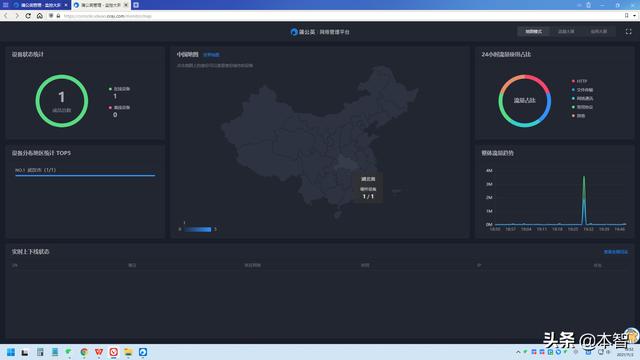This screenshot has width=640, height=360.
Task: Click the bookmark icon in the address bar
Action: 627,16
